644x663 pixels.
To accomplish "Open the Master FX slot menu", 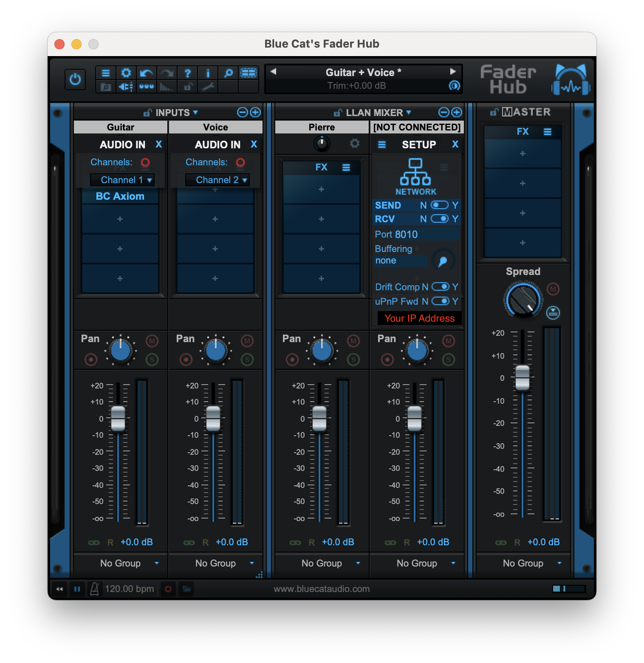I will pyautogui.click(x=548, y=132).
